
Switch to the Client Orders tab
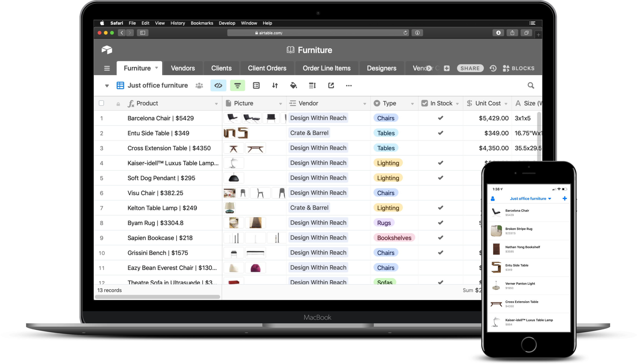[267, 68]
